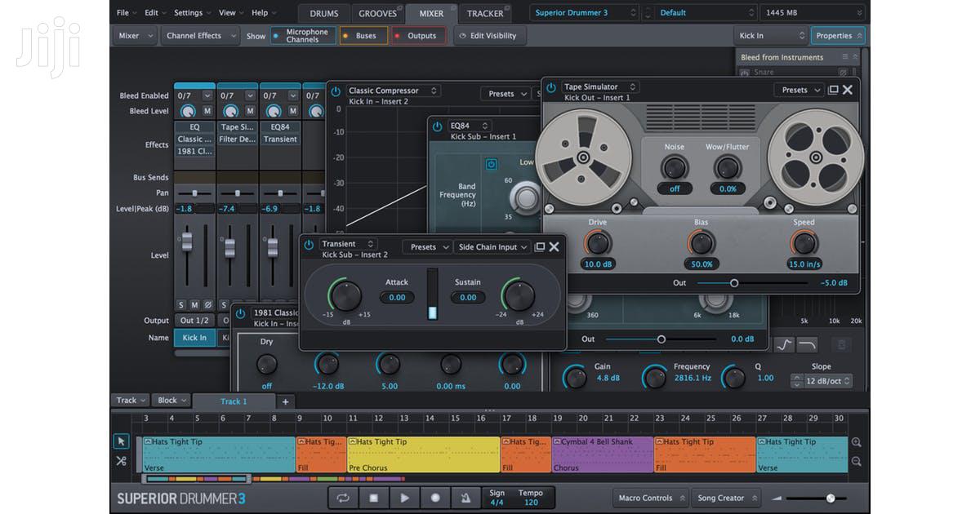The width and height of the screenshot is (980, 514).
Task: Switch to the Grooves tab
Action: pos(377,13)
